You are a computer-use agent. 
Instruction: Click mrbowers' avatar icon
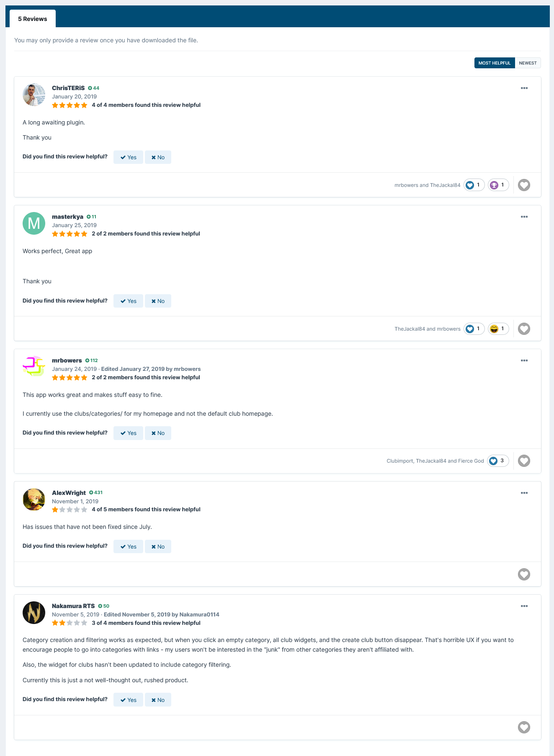pyautogui.click(x=34, y=367)
